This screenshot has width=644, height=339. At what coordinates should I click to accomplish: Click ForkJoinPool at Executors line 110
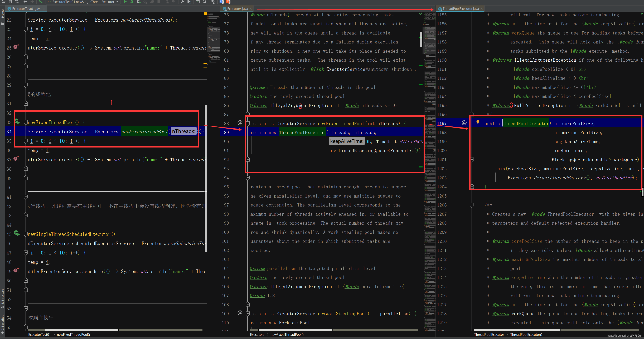294,323
